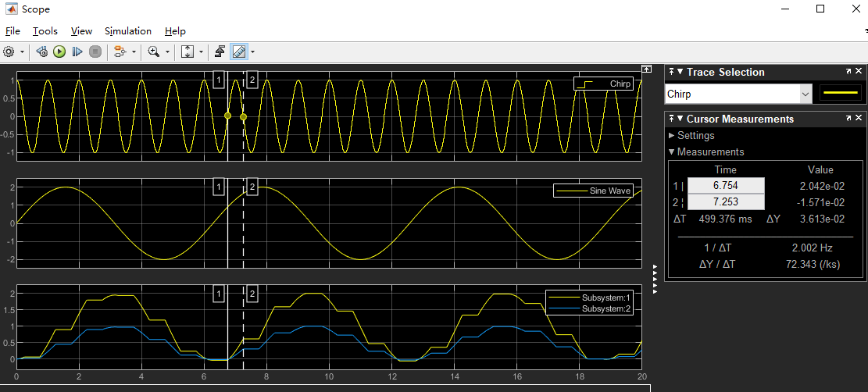This screenshot has height=392, width=868.
Task: Toggle Subsystem:2 trace in the legend
Action: click(589, 308)
